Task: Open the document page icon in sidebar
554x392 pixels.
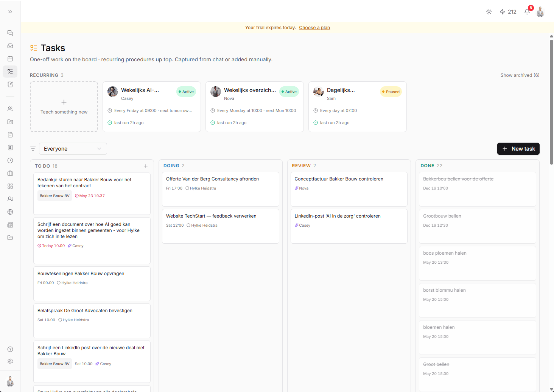Action: tap(10, 135)
